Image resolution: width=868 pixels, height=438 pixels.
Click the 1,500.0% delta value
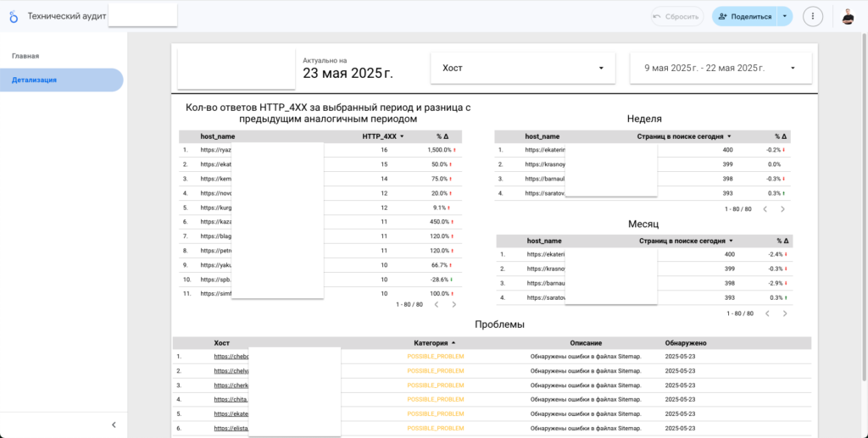(x=439, y=150)
